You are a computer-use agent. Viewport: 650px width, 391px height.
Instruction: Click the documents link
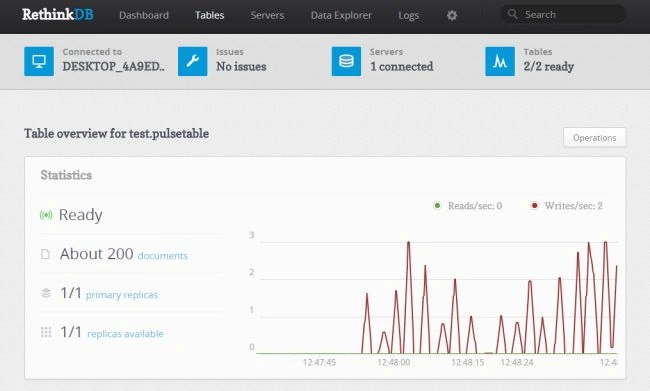pos(162,255)
